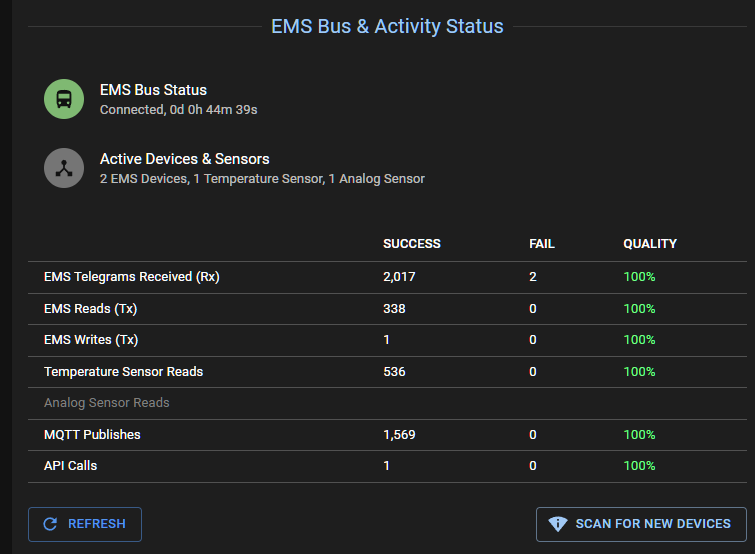This screenshot has width=755, height=554.
Task: Select the greyed Analog Sensor Reads row
Action: tap(107, 403)
